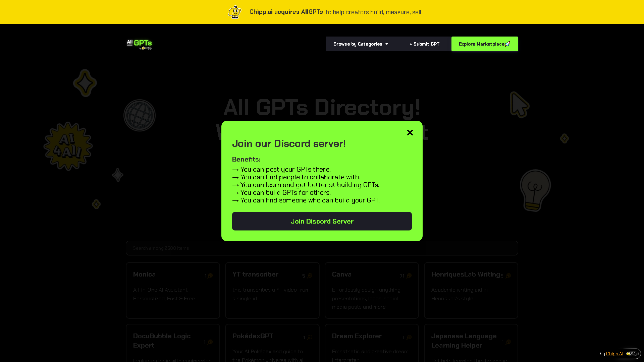
Task: Open the HenriquesLab Writing card
Action: coord(471,290)
